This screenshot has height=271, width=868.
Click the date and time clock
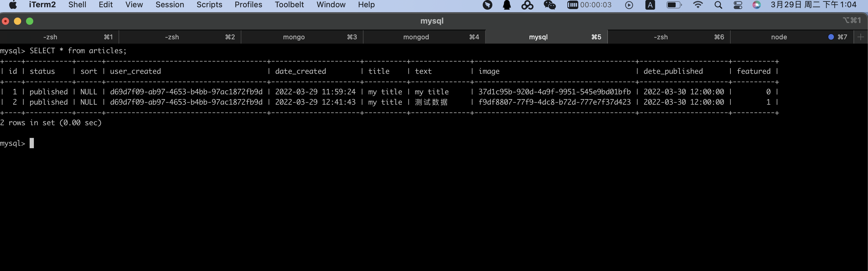814,5
